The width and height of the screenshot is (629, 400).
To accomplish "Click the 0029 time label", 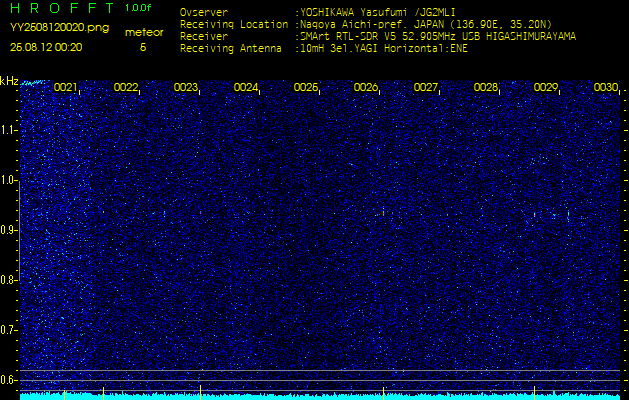I will (546, 87).
